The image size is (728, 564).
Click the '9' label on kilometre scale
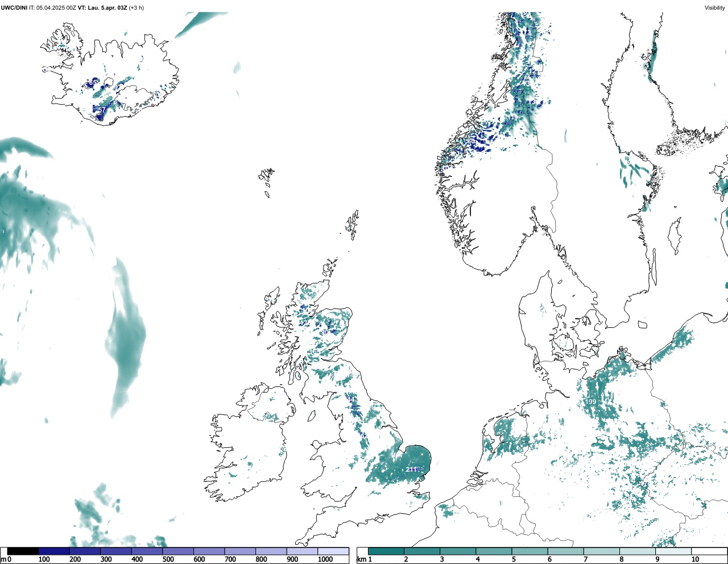[x=657, y=559]
